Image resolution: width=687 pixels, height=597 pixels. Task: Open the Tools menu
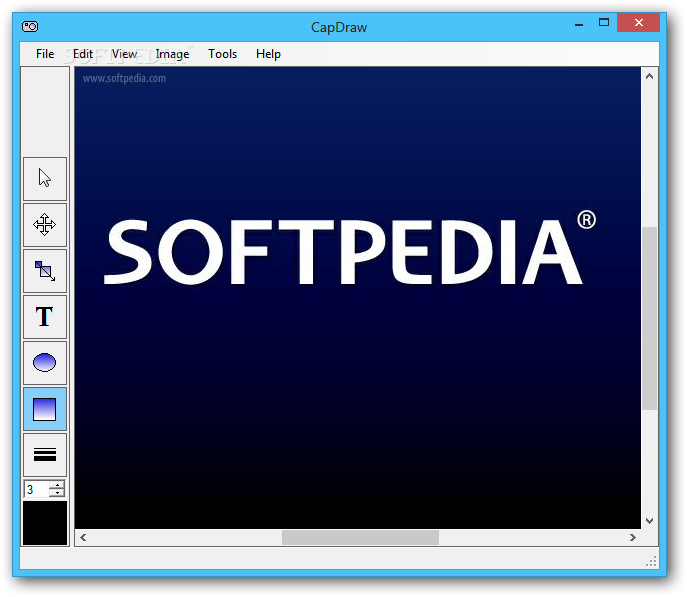pos(222,54)
